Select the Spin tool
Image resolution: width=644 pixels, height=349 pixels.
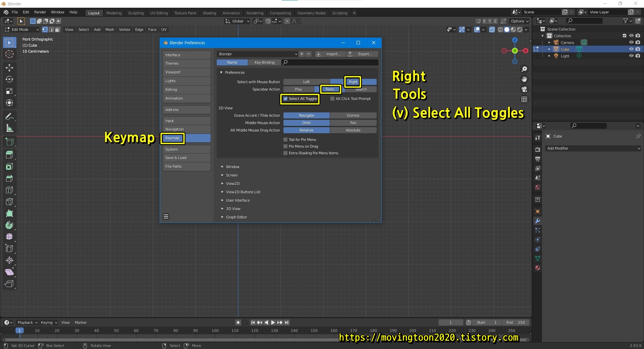click(9, 226)
